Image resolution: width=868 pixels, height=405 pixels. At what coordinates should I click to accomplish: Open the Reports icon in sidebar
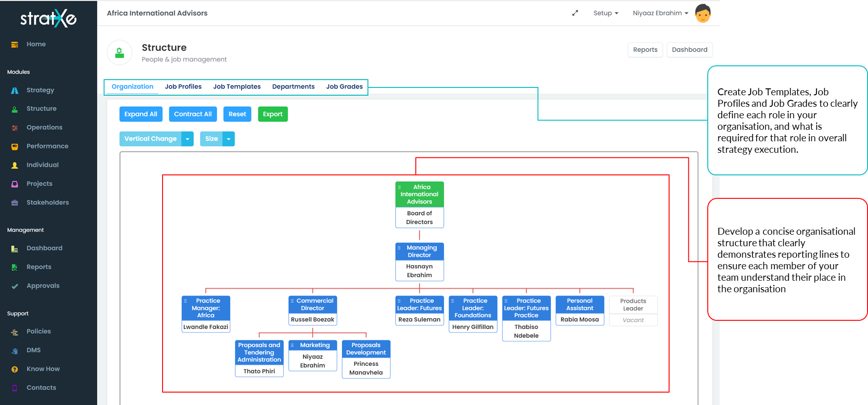click(x=15, y=267)
